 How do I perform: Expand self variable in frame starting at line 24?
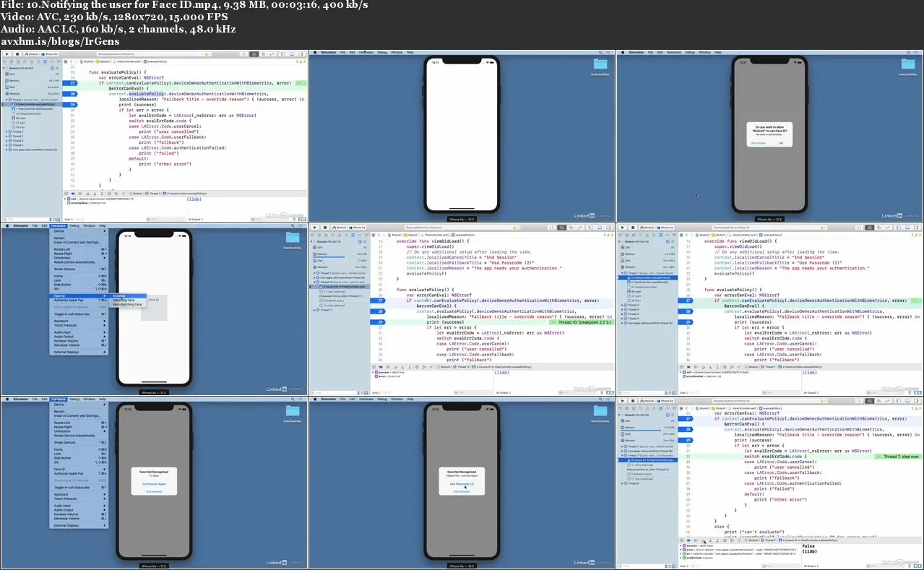(65, 199)
